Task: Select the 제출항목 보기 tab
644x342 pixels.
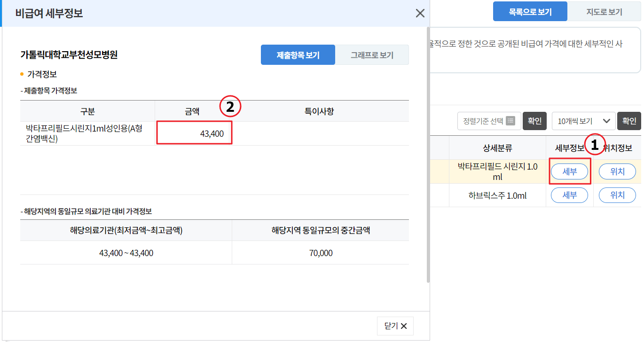Action: [298, 54]
